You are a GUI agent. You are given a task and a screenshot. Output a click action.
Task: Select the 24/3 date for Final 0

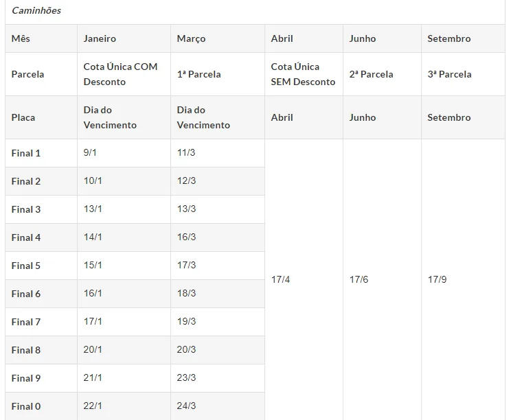(186, 406)
